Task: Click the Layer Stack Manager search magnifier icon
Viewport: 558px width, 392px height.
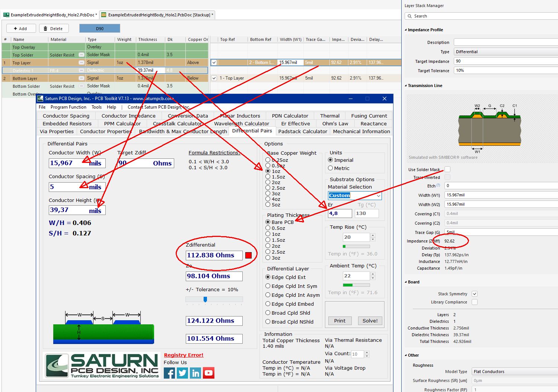Action: click(410, 16)
